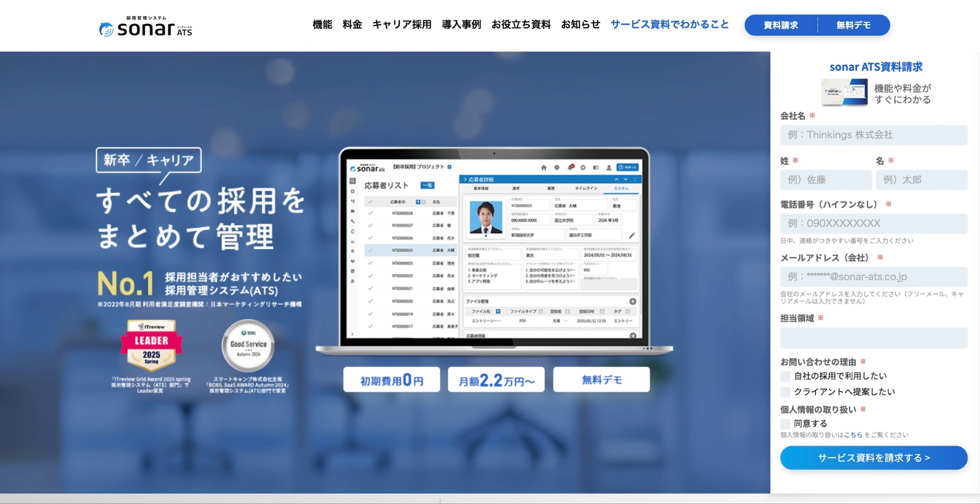Select the タイムライン tab in applicant details
The width and height of the screenshot is (980, 504).
pos(586,188)
